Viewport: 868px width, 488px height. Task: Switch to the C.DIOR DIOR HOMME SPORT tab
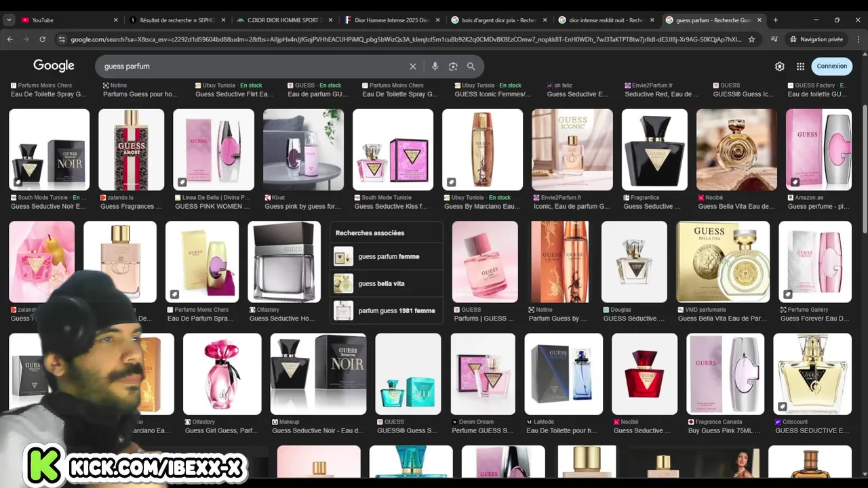coord(283,20)
